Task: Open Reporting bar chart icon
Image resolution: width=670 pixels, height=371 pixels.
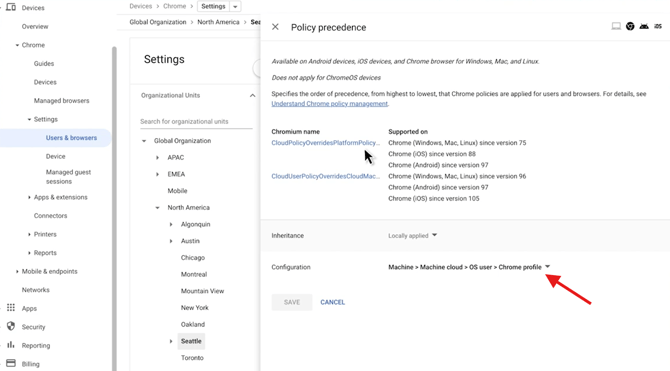Action: (x=11, y=344)
